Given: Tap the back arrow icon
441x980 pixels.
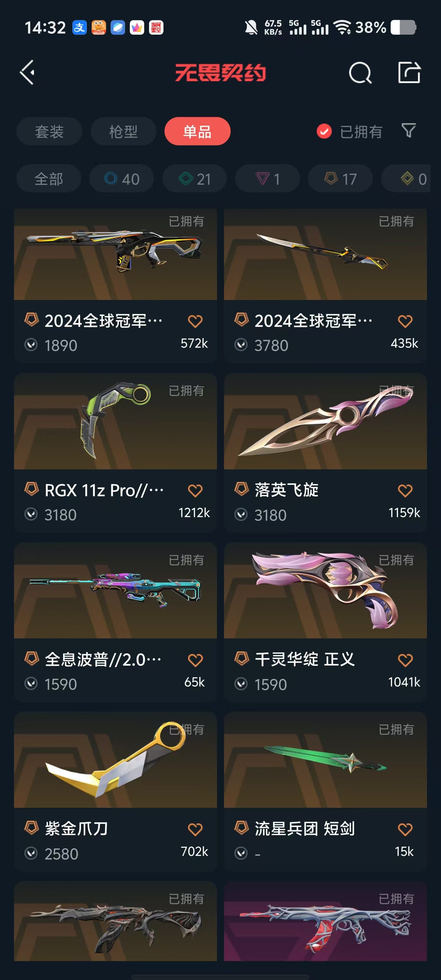Looking at the screenshot, I should point(27,72).
